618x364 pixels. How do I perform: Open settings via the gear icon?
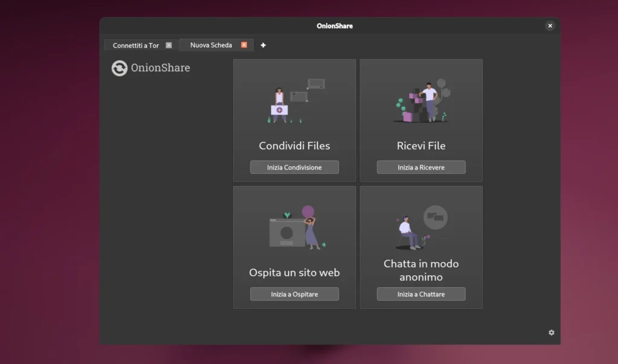(550, 332)
